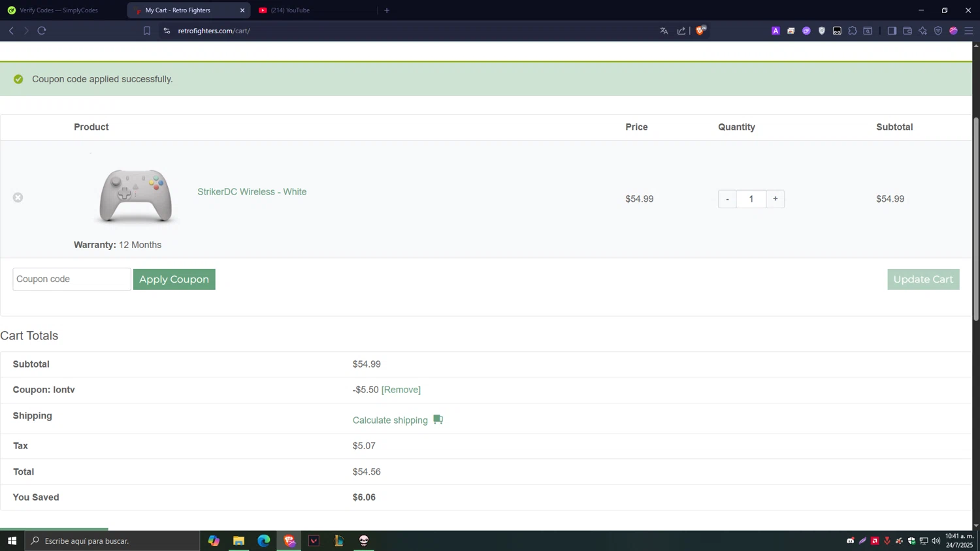Open League of Legends from taskbar
Viewport: 980px width, 551px height.
pyautogui.click(x=339, y=541)
